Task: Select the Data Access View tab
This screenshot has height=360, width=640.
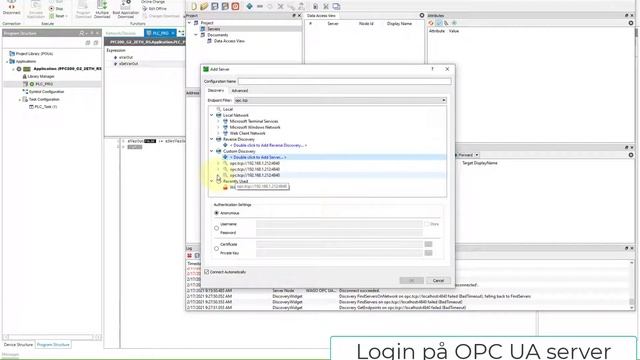Action: (x=321, y=16)
